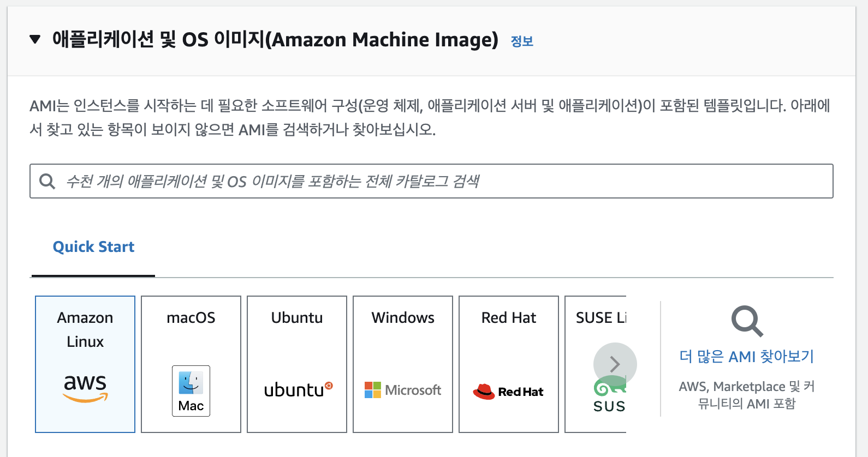Click the magnifier icon in search field

tap(47, 181)
